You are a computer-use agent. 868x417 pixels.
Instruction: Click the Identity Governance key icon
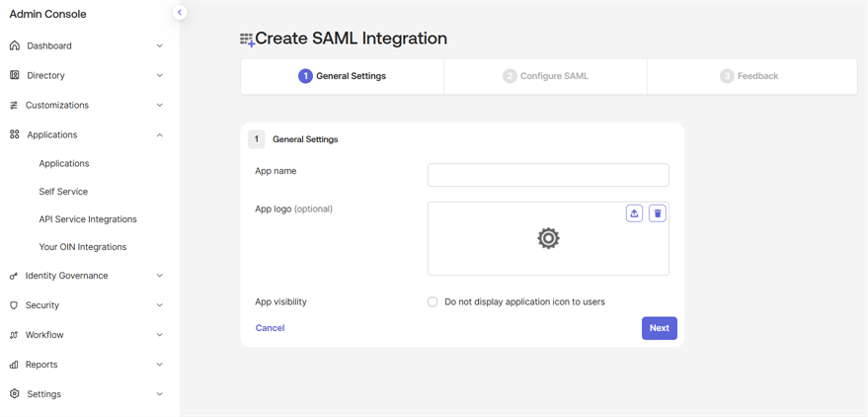pos(15,276)
